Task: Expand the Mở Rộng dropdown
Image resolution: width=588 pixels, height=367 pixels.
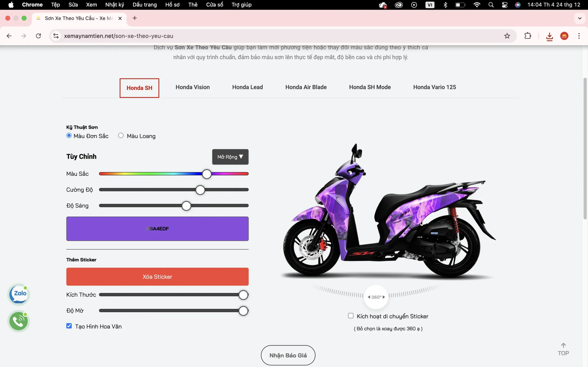Action: coord(230,157)
